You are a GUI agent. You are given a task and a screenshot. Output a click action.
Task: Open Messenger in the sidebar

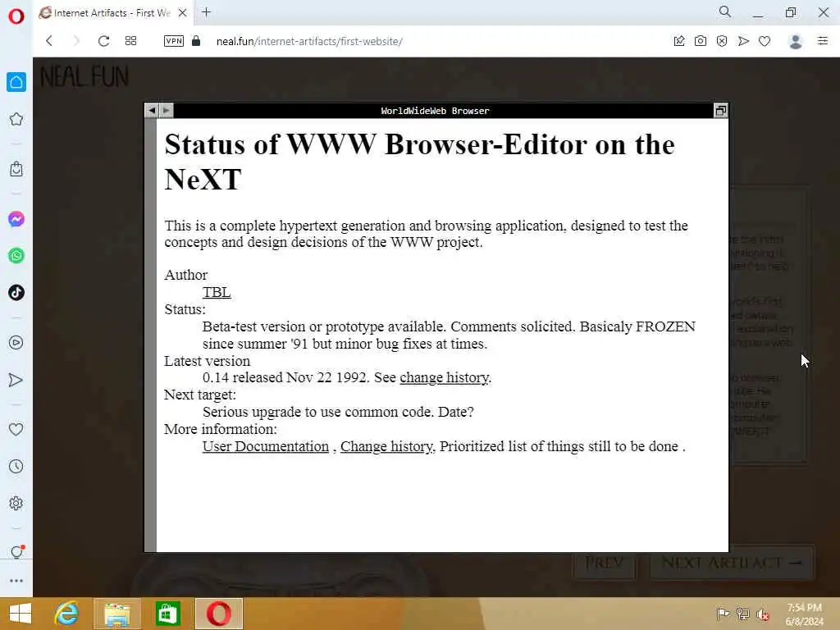click(x=16, y=219)
